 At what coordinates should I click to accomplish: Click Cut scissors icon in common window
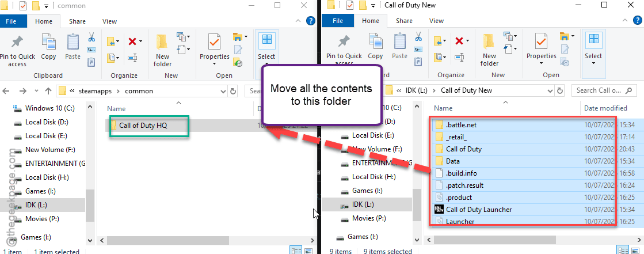click(x=91, y=38)
